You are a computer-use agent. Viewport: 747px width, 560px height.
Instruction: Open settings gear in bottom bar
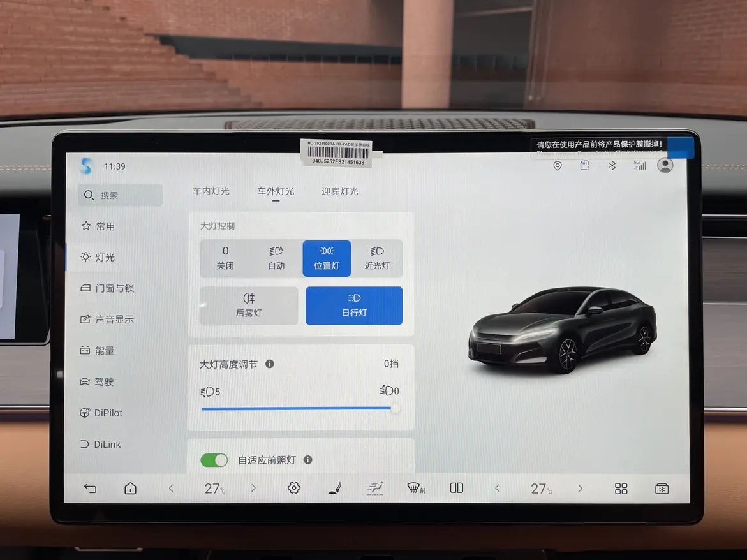tap(293, 488)
